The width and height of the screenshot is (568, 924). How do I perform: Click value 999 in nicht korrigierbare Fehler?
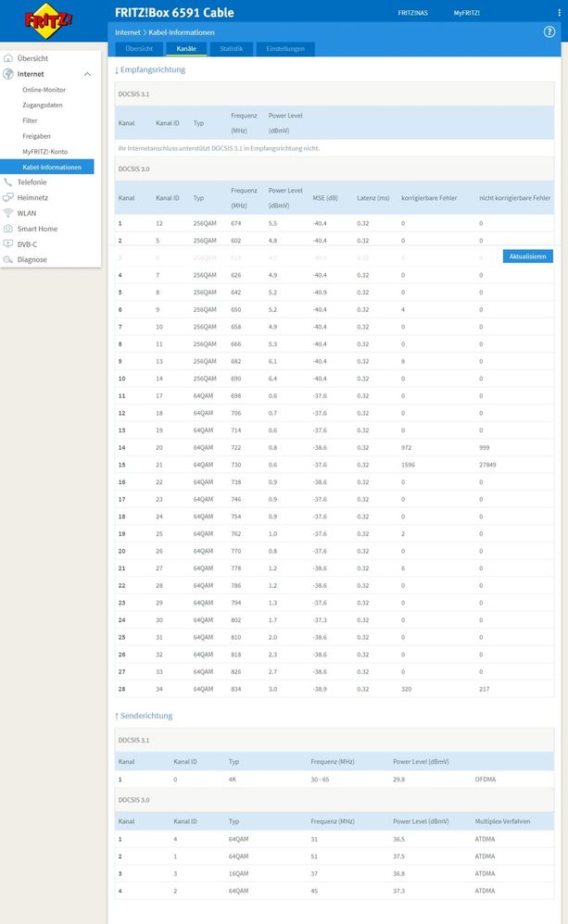point(485,448)
